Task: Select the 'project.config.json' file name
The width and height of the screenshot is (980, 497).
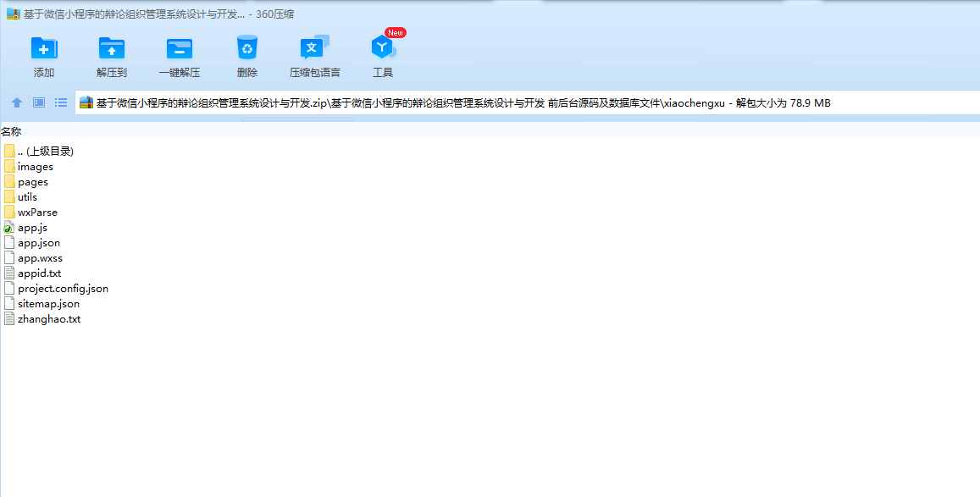Action: pyautogui.click(x=64, y=289)
